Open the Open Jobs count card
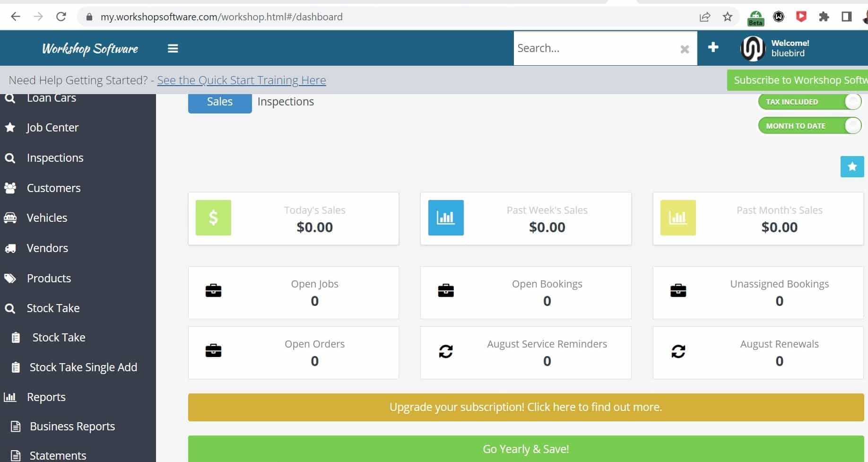This screenshot has width=868, height=462. click(294, 292)
